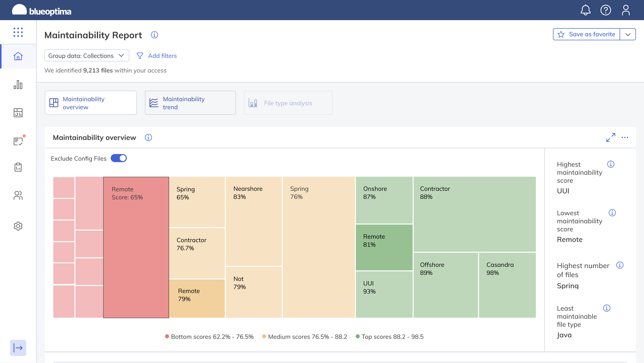
Task: Click info icon next to Maintainability Report title
Action: tap(154, 35)
